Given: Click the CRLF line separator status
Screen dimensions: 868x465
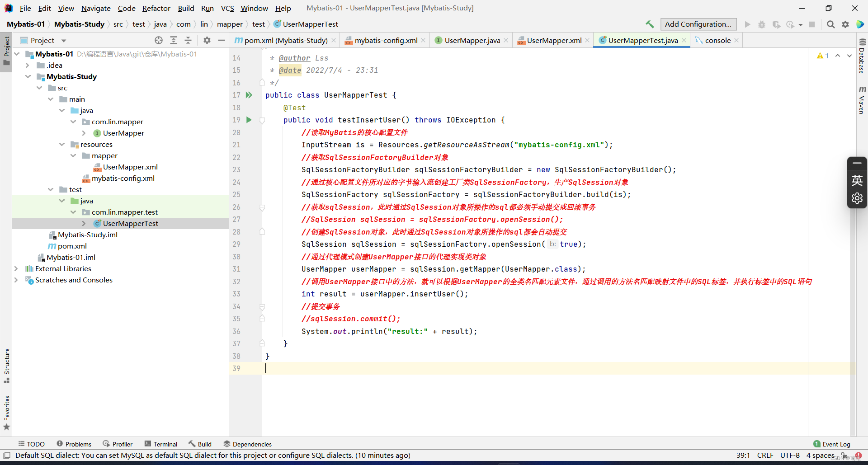Looking at the screenshot, I should pos(765,455).
